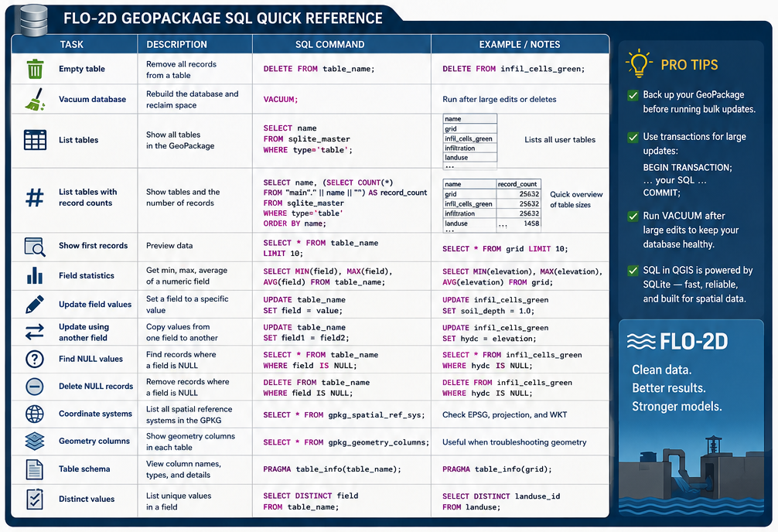Click 'List tables with record counts' label
This screenshot has height=532, width=778.
tap(88, 197)
